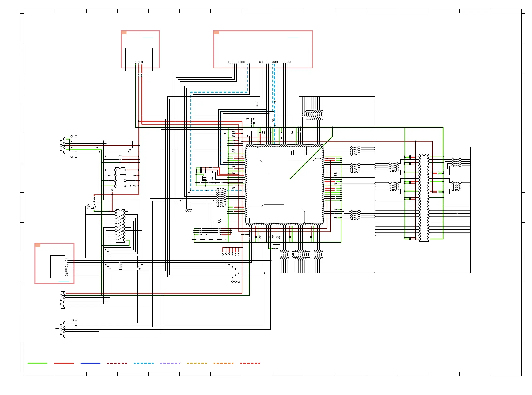Screen dimensions: 532x395
Task: Select the large square IC chip symbol
Action: pyautogui.click(x=284, y=185)
